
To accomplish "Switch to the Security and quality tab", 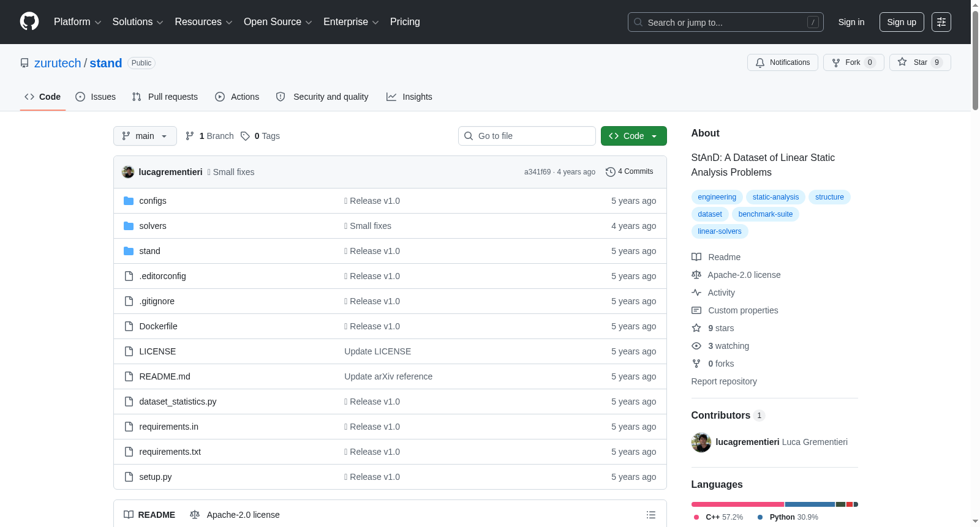I will coord(322,97).
